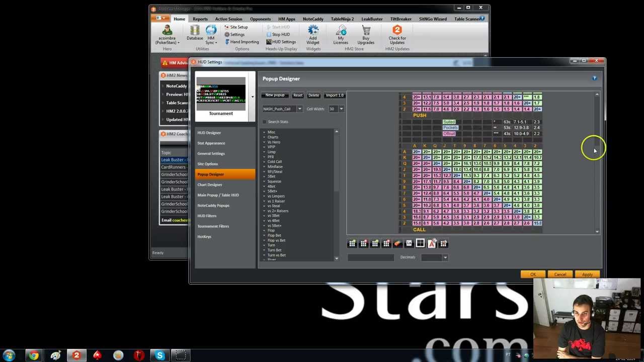Open My Licenses in HM2 Store

[x=341, y=33]
